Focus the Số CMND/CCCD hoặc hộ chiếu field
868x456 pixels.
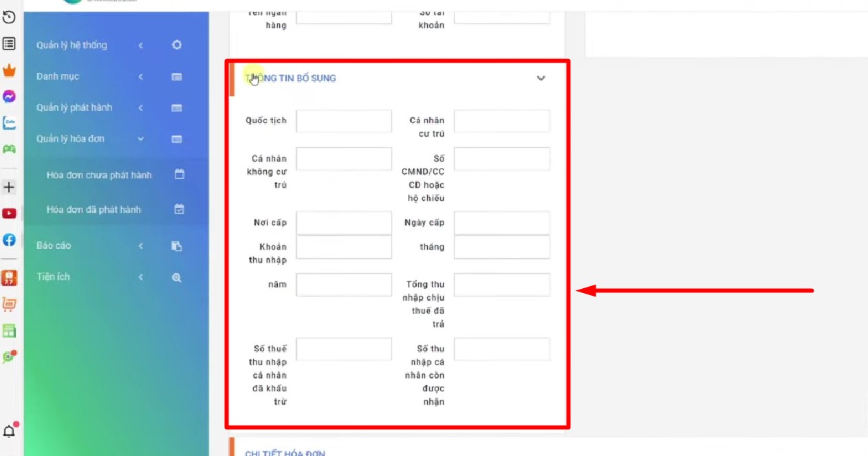point(502,159)
